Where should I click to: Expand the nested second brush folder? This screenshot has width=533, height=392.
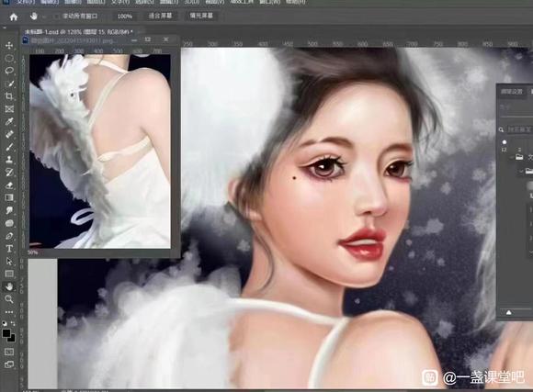pos(521,171)
